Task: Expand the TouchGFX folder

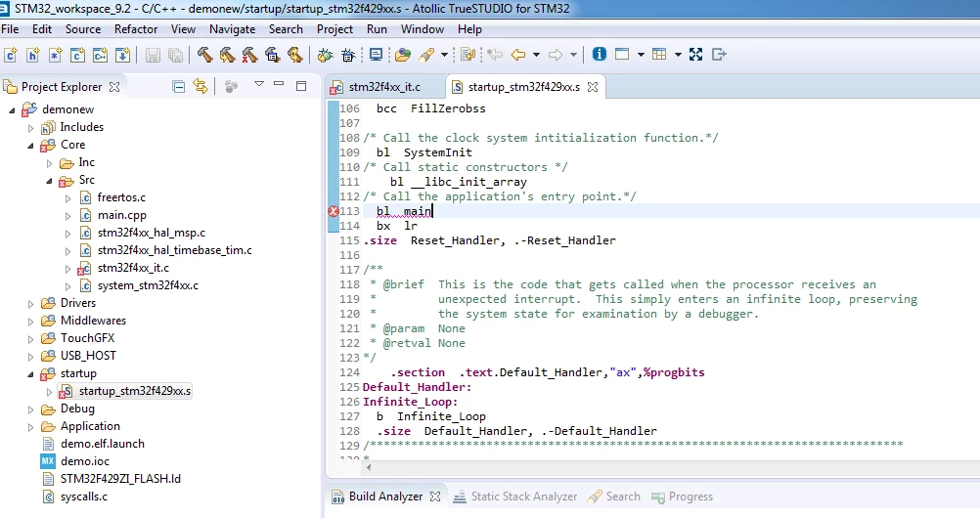Action: (30, 339)
